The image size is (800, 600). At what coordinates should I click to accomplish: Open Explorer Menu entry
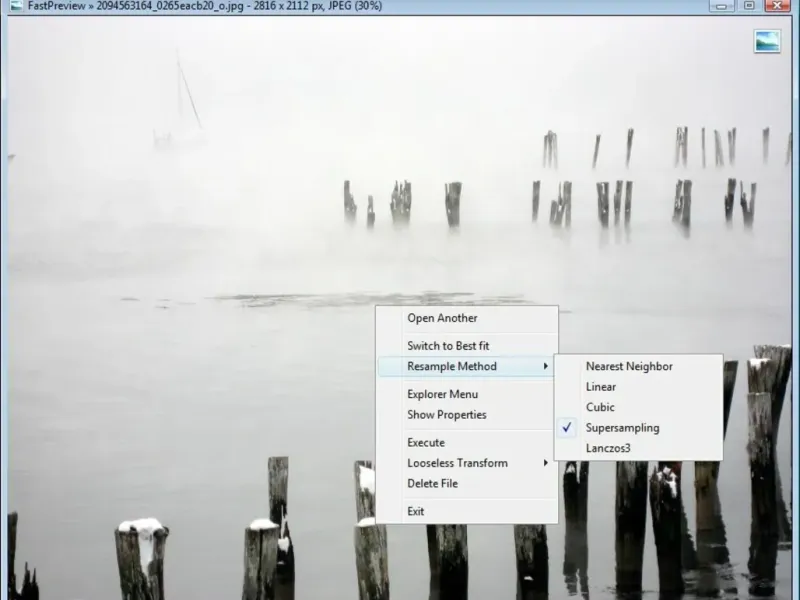[x=467, y=394]
